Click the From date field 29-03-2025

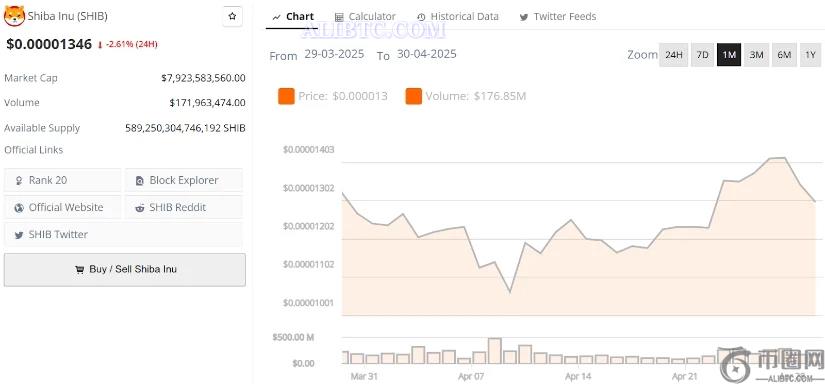334,54
